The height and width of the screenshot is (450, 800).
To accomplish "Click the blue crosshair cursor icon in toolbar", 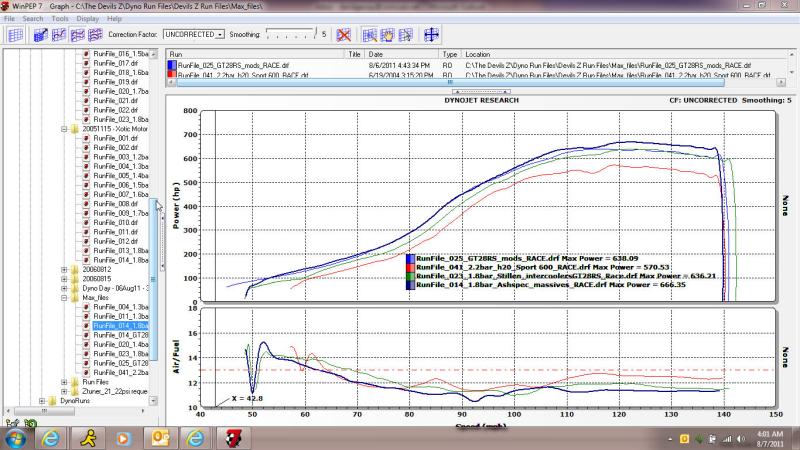I will (x=432, y=35).
